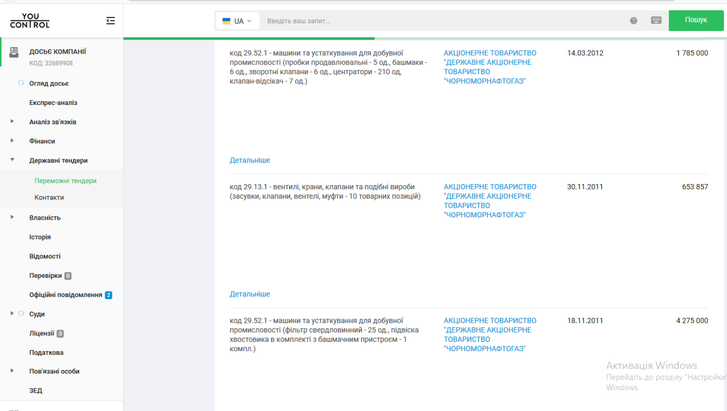Open Чорноморнафтогаз link in 18.11.2011 row
This screenshot has width=727, height=411.
490,334
